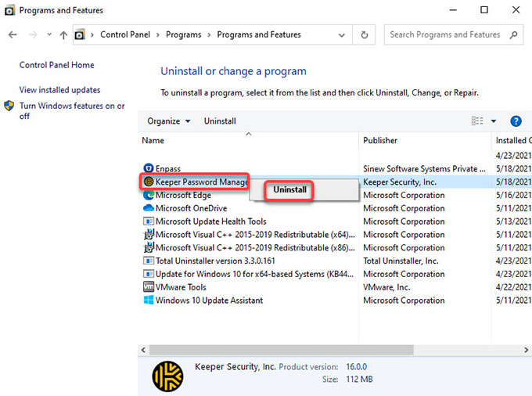The image size is (532, 396).
Task: Select Total Uninstaller version 3.3.0.161
Action: pyautogui.click(x=215, y=261)
